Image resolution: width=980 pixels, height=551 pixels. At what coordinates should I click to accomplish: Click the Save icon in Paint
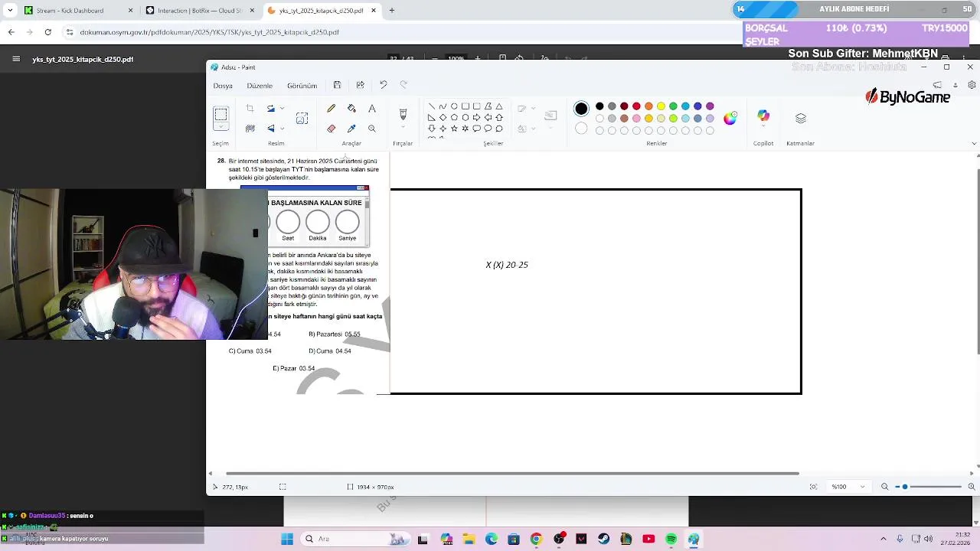[337, 85]
